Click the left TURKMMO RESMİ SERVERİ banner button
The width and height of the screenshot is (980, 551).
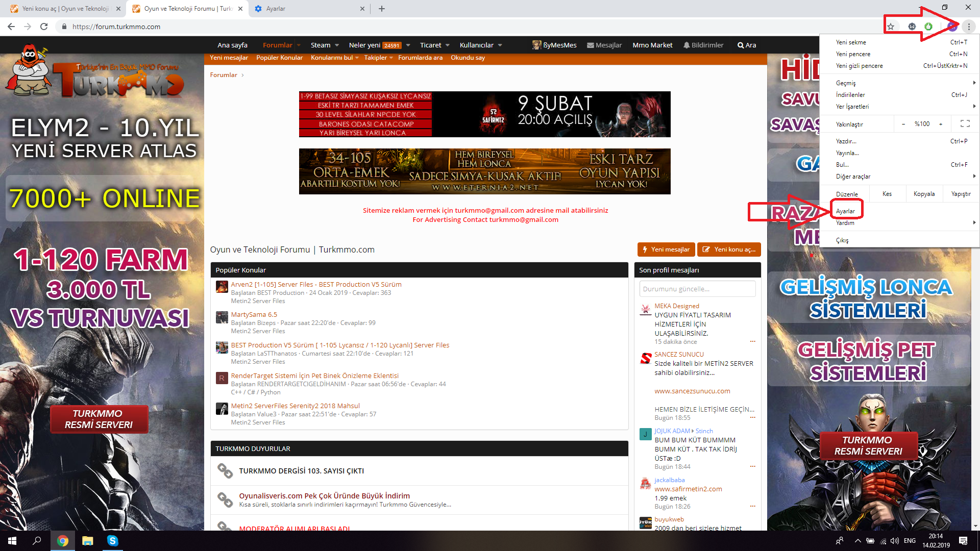(99, 419)
